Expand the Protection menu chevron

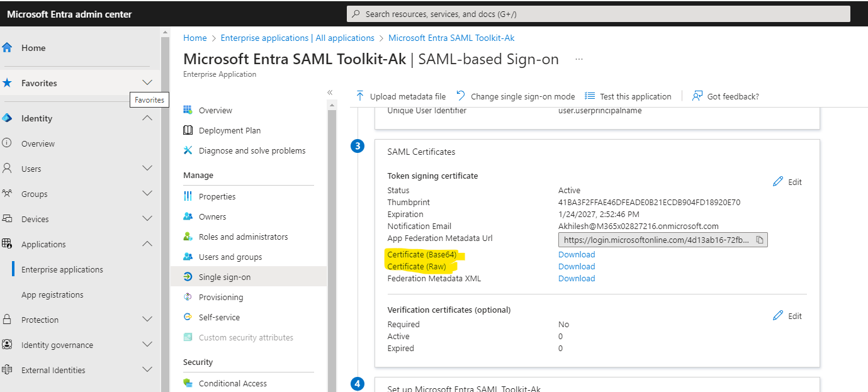147,320
